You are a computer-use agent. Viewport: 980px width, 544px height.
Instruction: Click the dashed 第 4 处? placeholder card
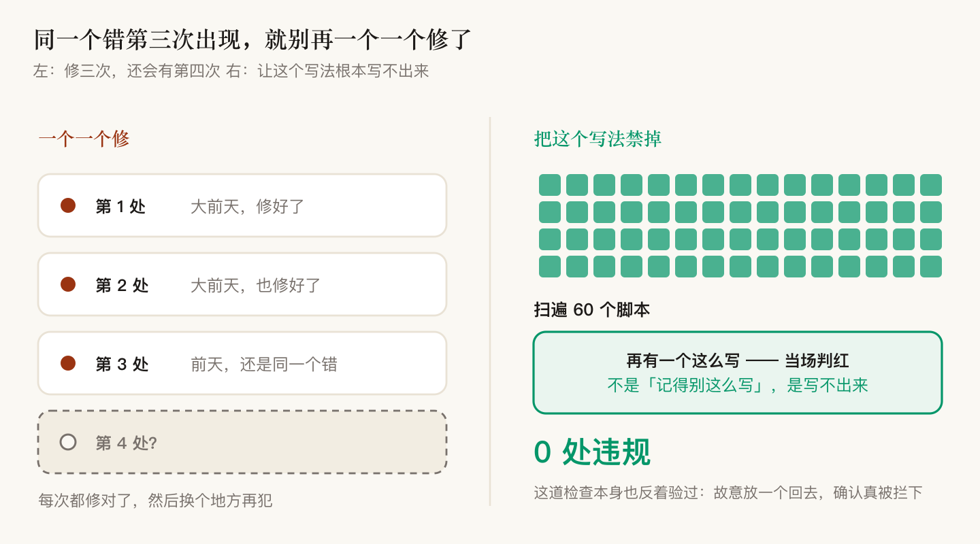[242, 442]
